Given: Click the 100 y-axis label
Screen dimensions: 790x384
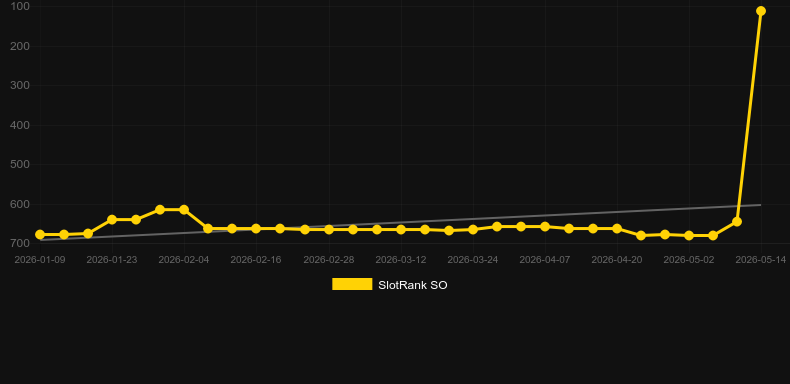Looking at the screenshot, I should [x=20, y=7].
